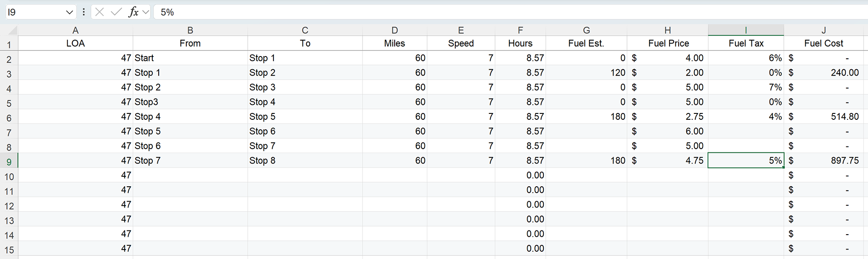Image resolution: width=868 pixels, height=259 pixels.
Task: Click the Select All corner triangle
Action: pyautogui.click(x=12, y=30)
